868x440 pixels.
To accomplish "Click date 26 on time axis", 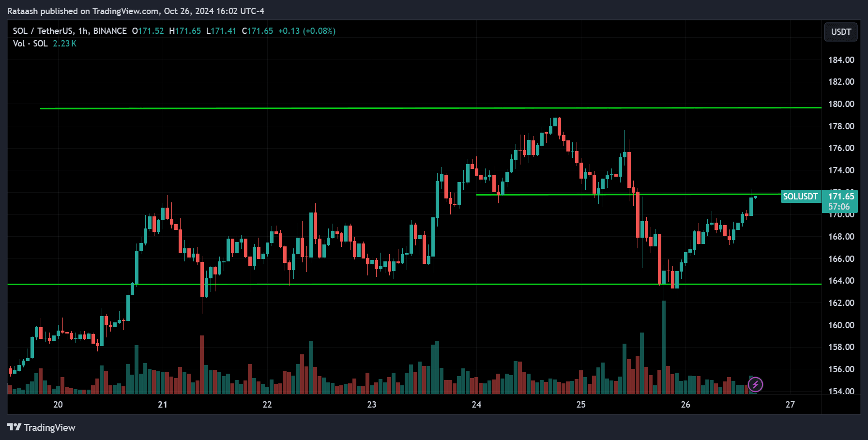I will click(685, 405).
